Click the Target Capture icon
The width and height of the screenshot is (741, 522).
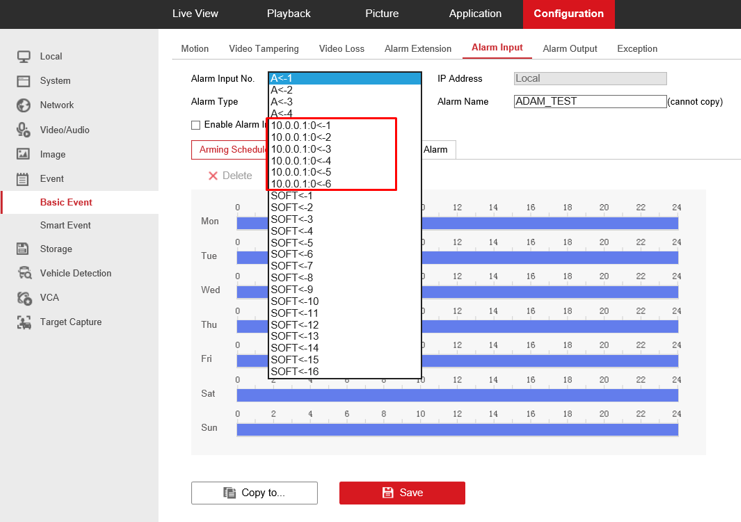(x=23, y=322)
